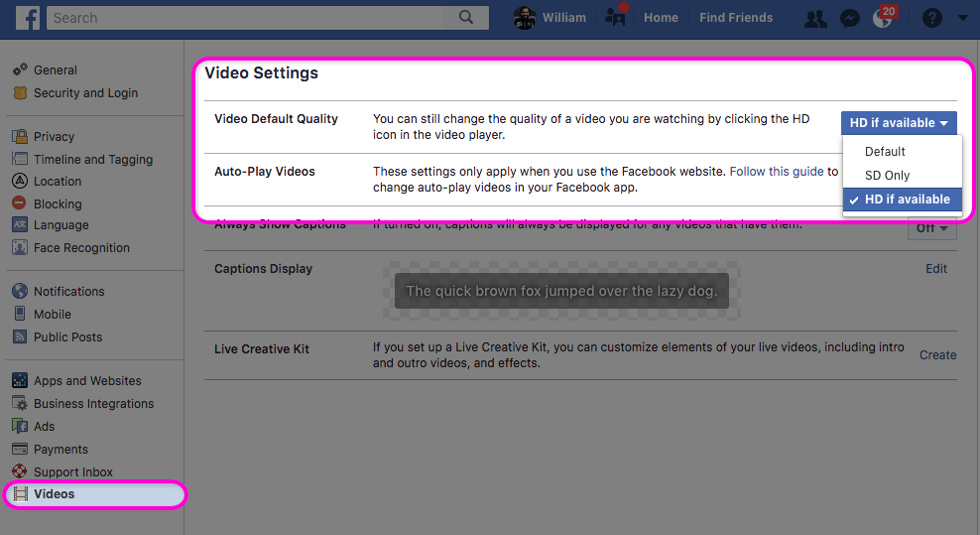
Task: Click the Public Posts feed icon
Action: pos(20,336)
